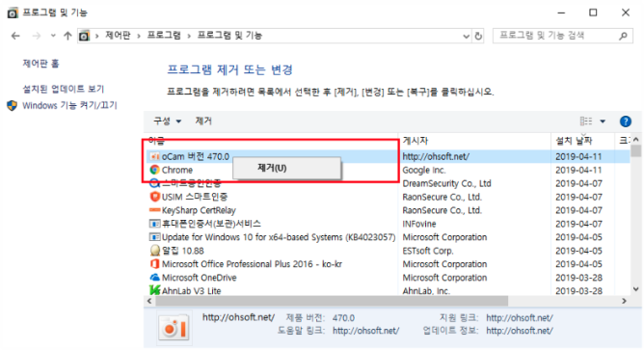This screenshot has height=350, width=644.
Task: Select the AhnLab V3 Lite entry
Action: (192, 291)
